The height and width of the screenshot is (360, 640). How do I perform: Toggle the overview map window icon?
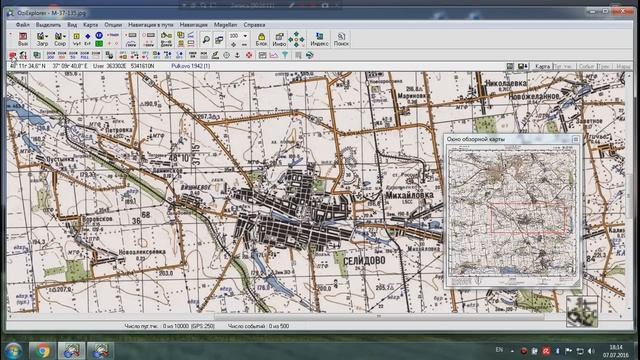pos(510,66)
